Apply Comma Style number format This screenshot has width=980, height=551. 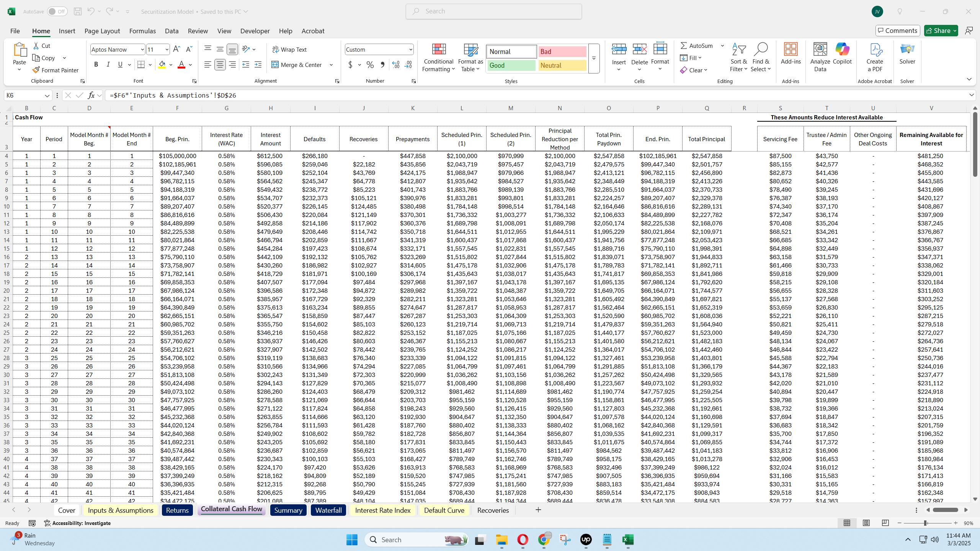click(x=382, y=65)
